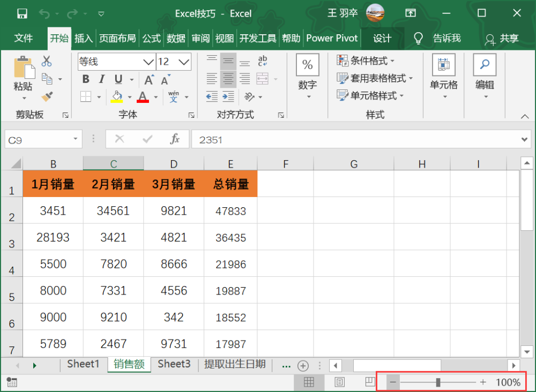
Task: Click the Insert Function fx icon
Action: coord(175,139)
